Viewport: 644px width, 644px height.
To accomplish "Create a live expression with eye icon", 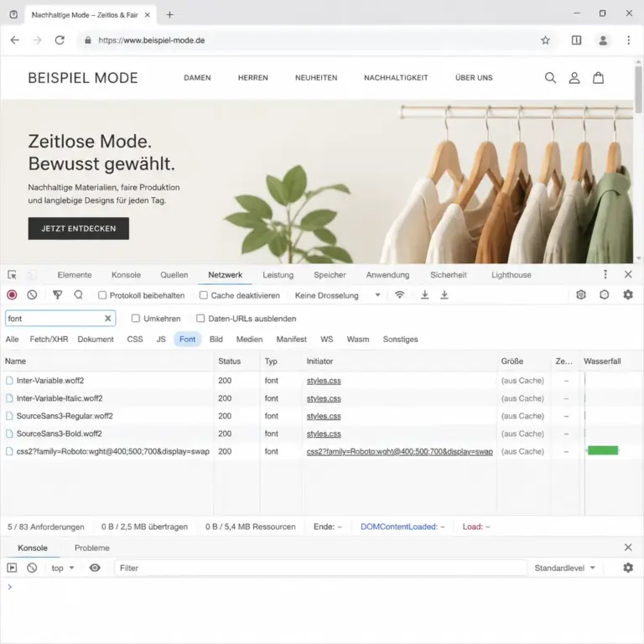I will point(95,568).
